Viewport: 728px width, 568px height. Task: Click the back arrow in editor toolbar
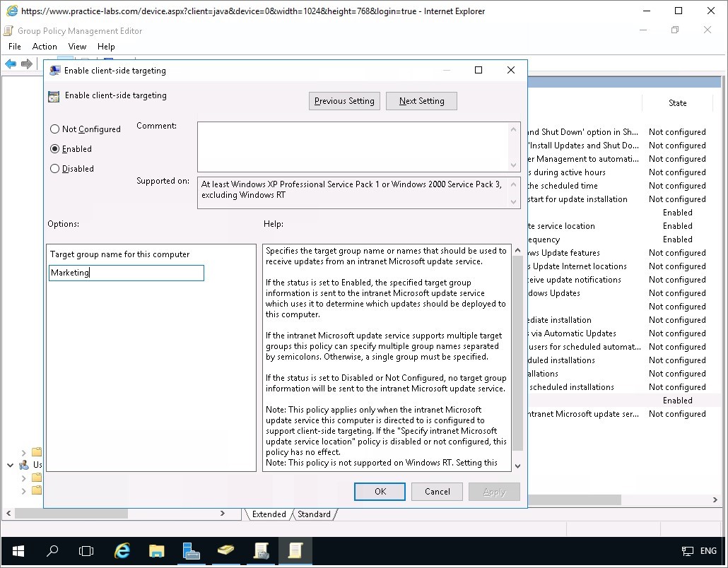click(11, 64)
